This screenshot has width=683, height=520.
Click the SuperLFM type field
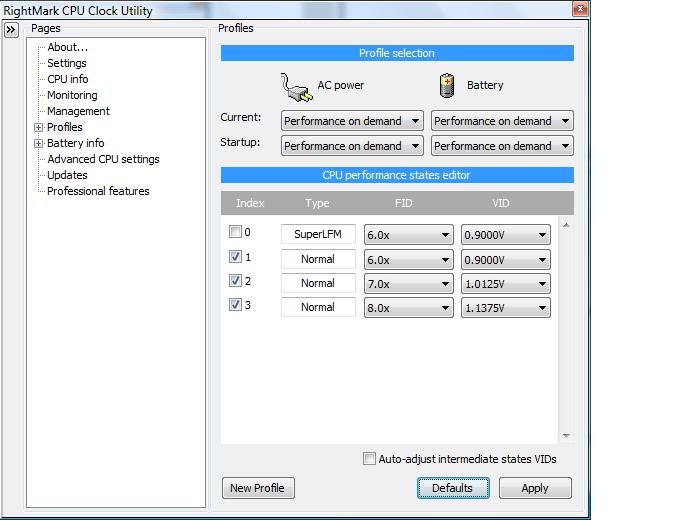pos(318,234)
